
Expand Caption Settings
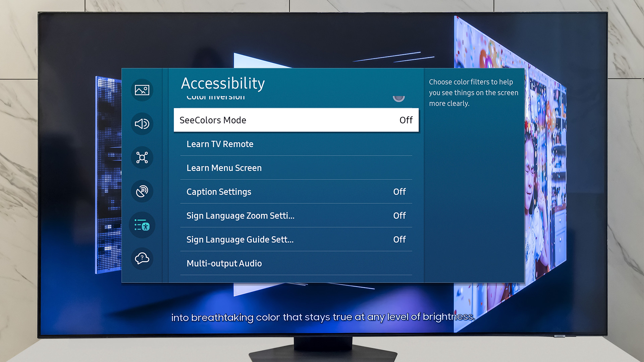(x=219, y=192)
